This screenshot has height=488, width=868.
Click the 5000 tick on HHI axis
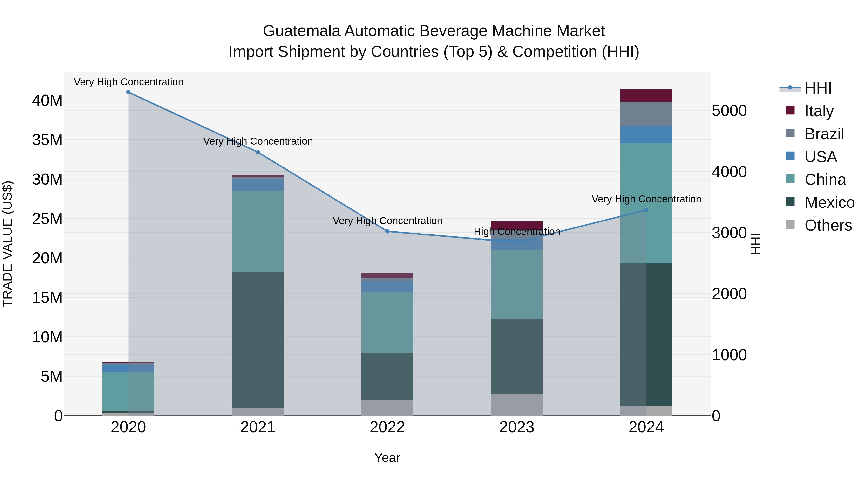pos(729,111)
